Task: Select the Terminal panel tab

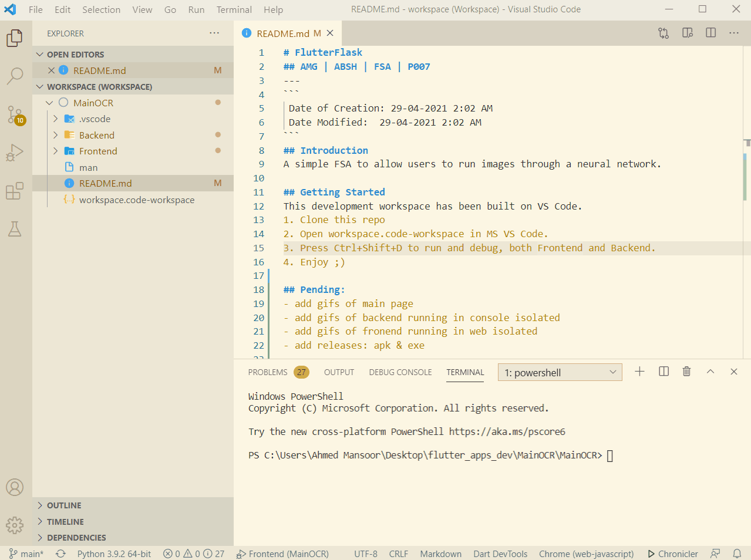Action: (x=465, y=372)
